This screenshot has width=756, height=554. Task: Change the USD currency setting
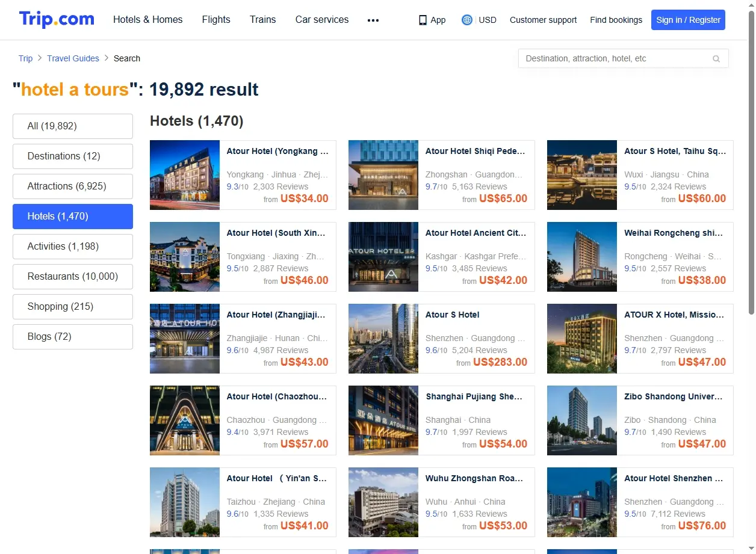(x=488, y=20)
